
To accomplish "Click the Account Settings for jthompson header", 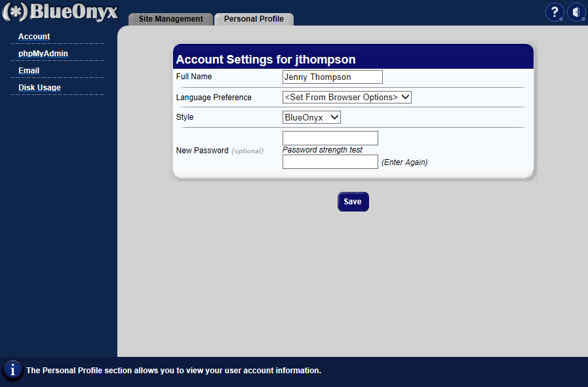I will click(x=265, y=60).
